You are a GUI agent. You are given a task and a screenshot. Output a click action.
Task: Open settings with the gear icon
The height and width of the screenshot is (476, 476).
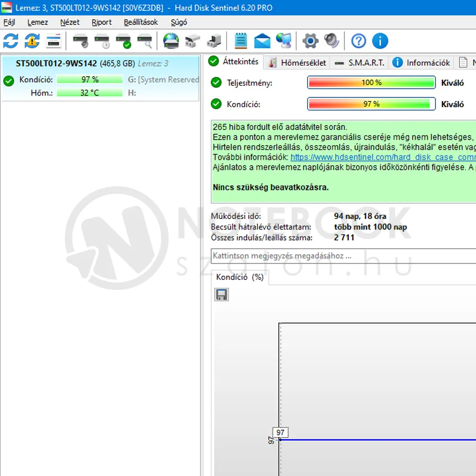point(310,41)
